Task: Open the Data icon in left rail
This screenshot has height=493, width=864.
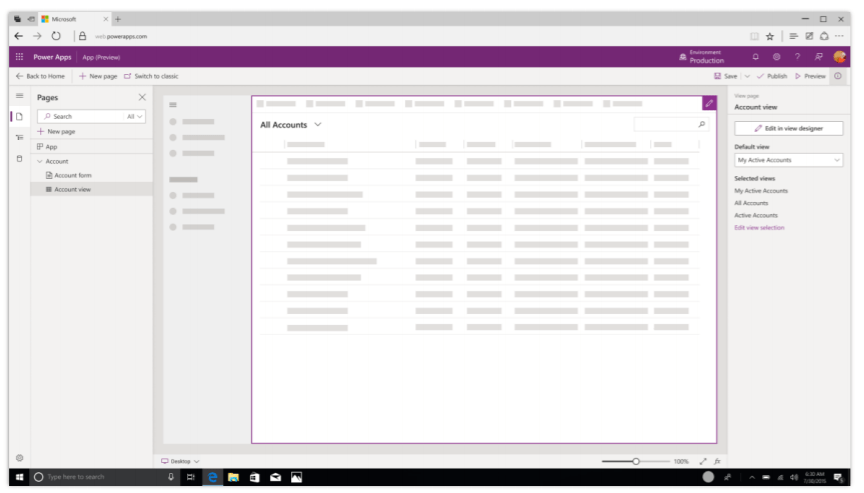Action: (x=19, y=160)
